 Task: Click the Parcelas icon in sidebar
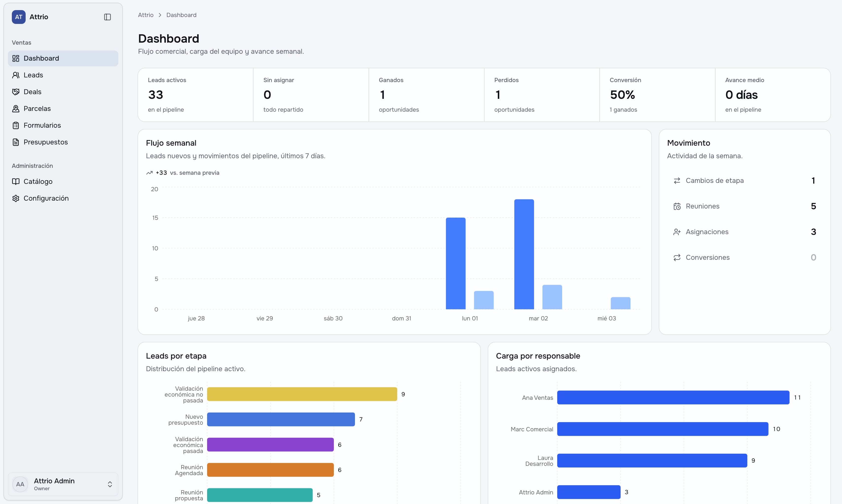(16, 109)
